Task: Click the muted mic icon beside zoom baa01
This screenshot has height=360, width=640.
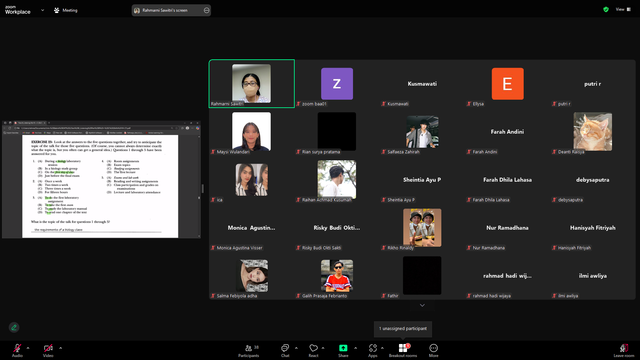Action: click(x=298, y=104)
